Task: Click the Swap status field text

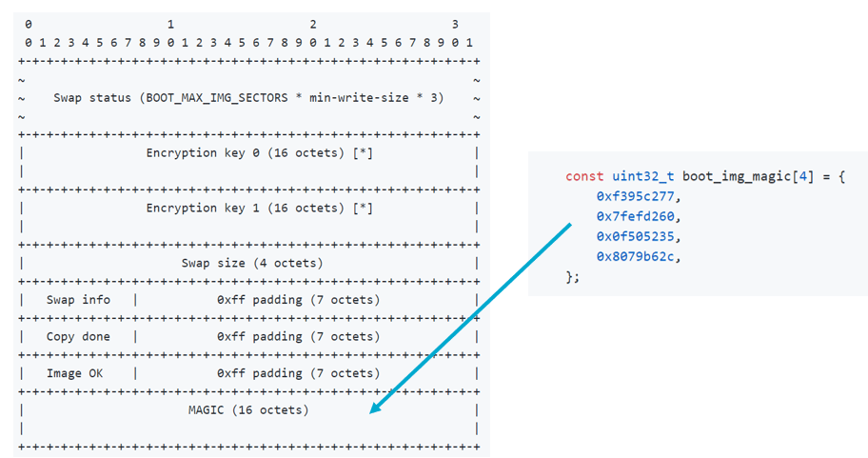Action: [248, 98]
